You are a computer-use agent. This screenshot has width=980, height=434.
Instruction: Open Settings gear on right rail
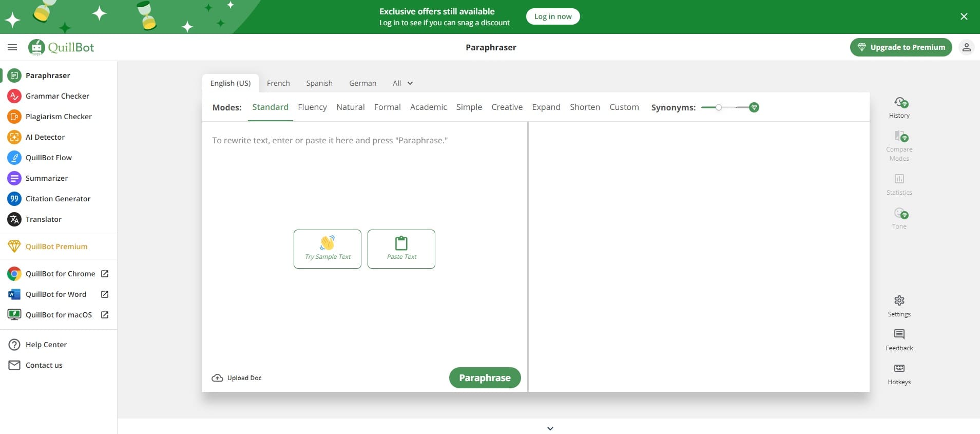pyautogui.click(x=899, y=306)
